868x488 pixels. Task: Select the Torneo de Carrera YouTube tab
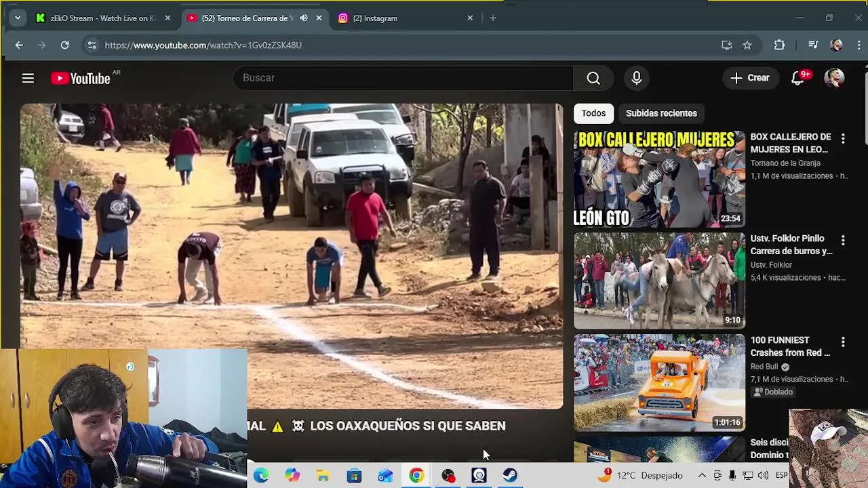coord(248,18)
